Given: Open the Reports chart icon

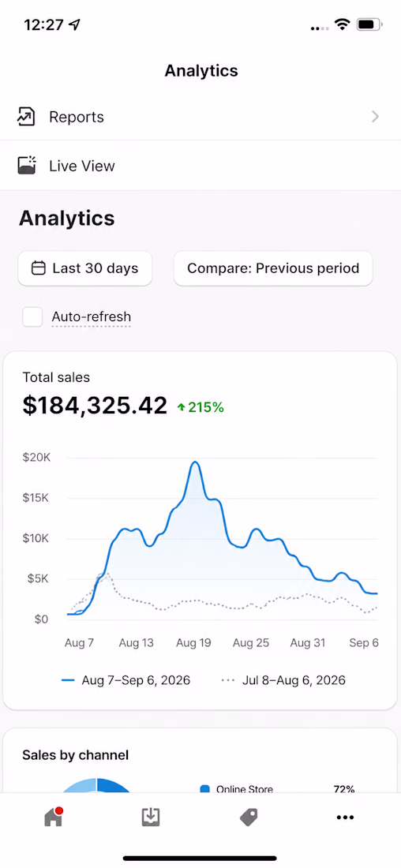Looking at the screenshot, I should tap(26, 117).
